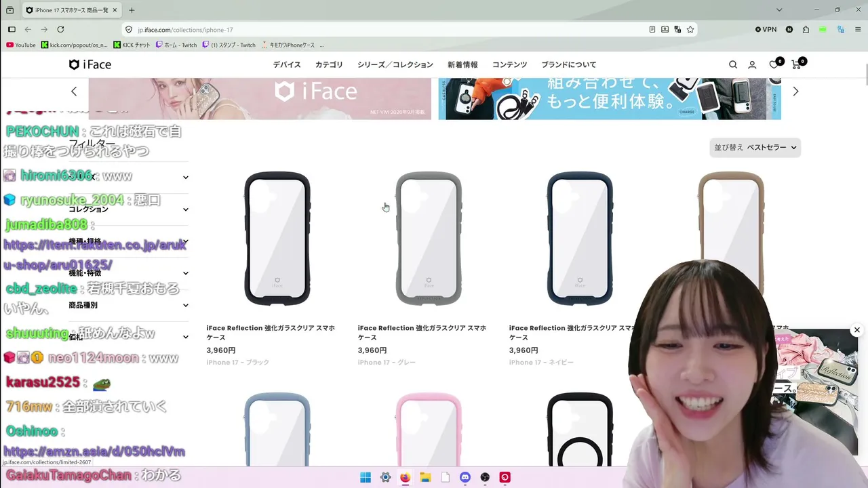Open the black MagSafe ring case image
Image resolution: width=868 pixels, height=488 pixels.
pyautogui.click(x=580, y=429)
